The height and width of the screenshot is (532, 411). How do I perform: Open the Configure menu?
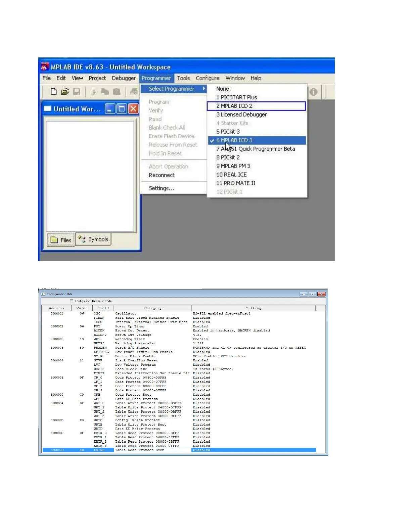tap(208, 78)
